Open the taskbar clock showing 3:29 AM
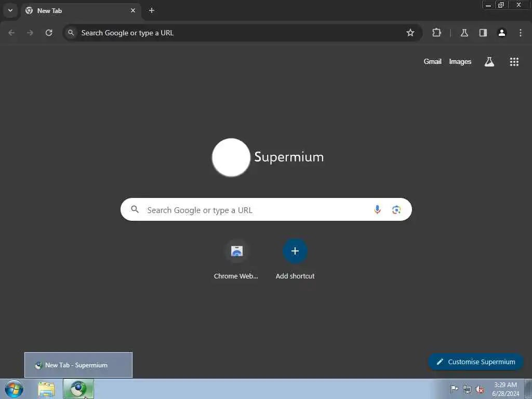Image resolution: width=532 pixels, height=399 pixels. (506, 389)
